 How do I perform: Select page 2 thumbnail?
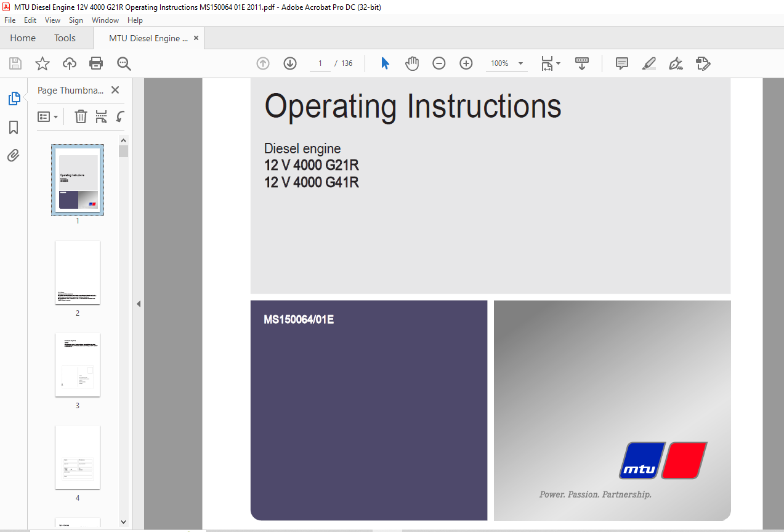[78, 272]
